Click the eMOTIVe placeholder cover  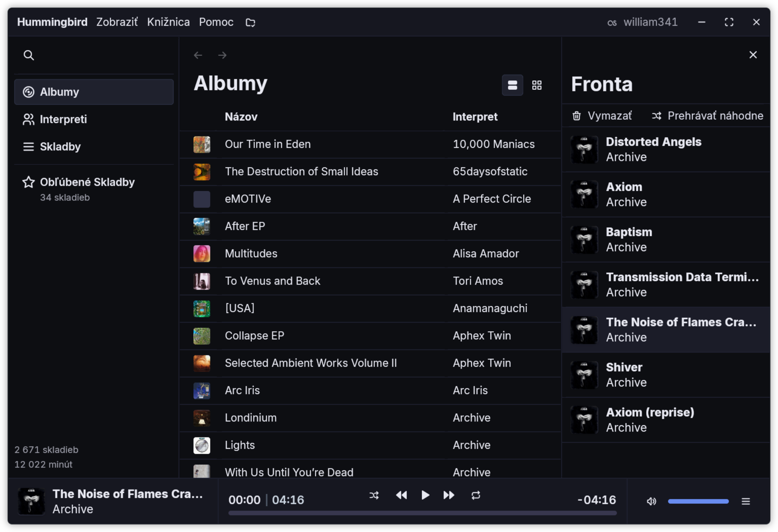[202, 199]
